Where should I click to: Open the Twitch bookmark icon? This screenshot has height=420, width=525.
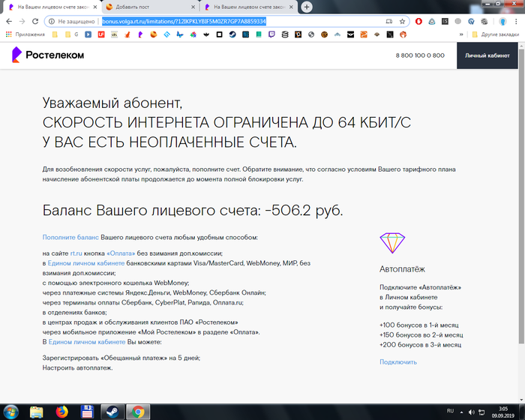coord(271,34)
